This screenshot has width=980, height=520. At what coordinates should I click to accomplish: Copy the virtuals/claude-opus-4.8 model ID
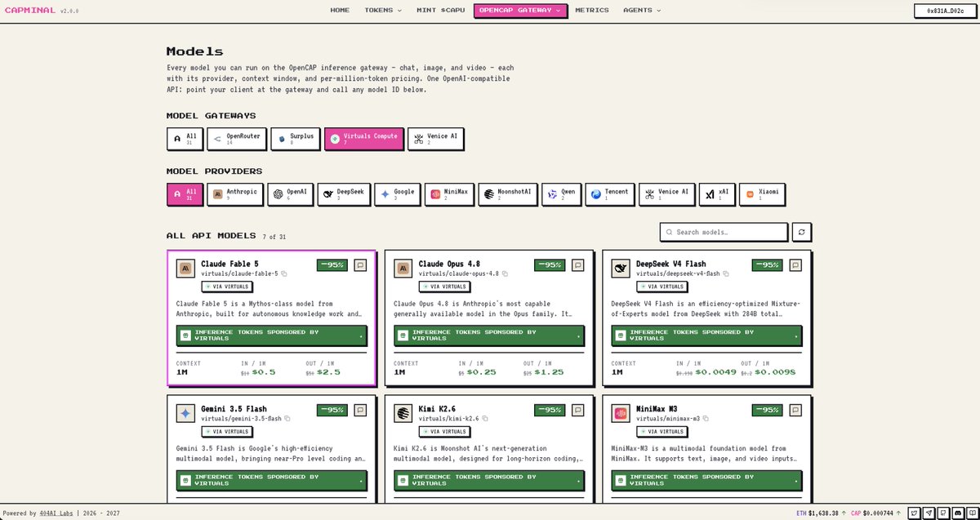[505, 273]
